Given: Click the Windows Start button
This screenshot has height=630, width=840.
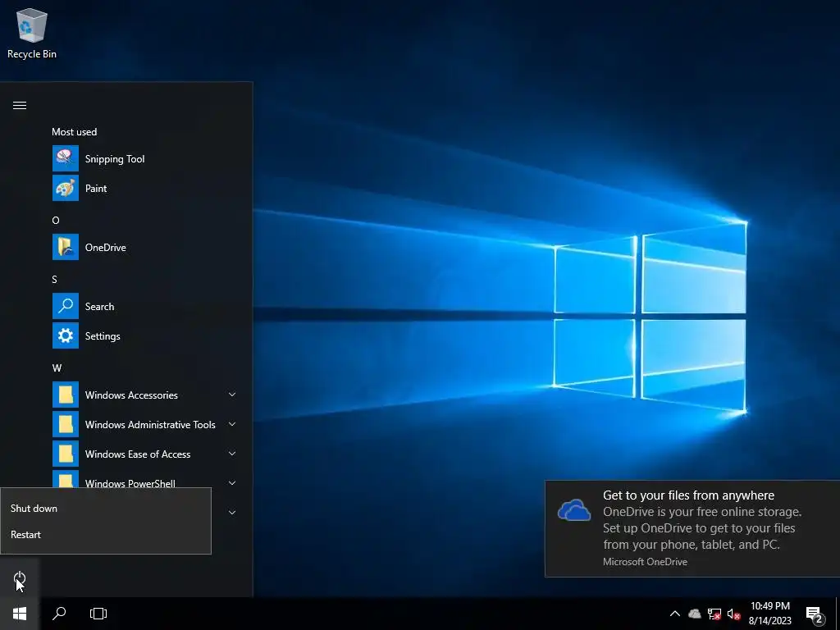Looking at the screenshot, I should click(20, 614).
